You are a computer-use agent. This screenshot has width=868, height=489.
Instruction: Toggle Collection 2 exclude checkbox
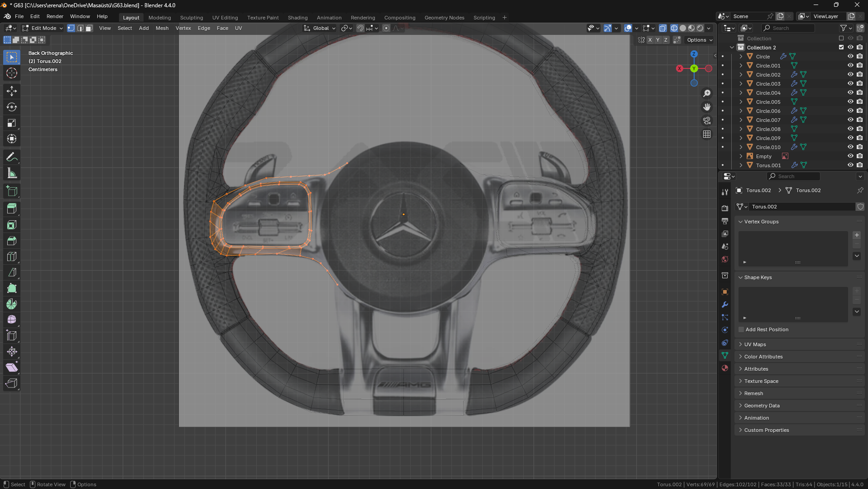pyautogui.click(x=841, y=47)
